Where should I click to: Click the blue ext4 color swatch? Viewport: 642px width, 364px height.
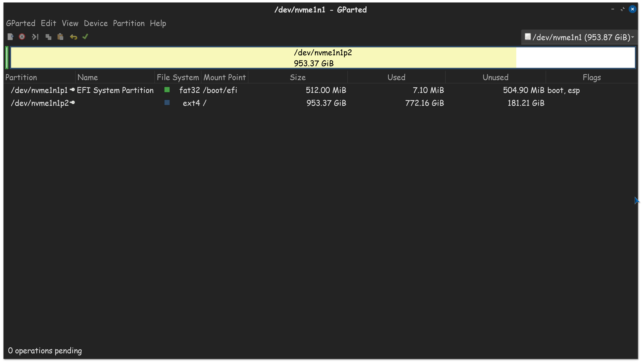[167, 102]
